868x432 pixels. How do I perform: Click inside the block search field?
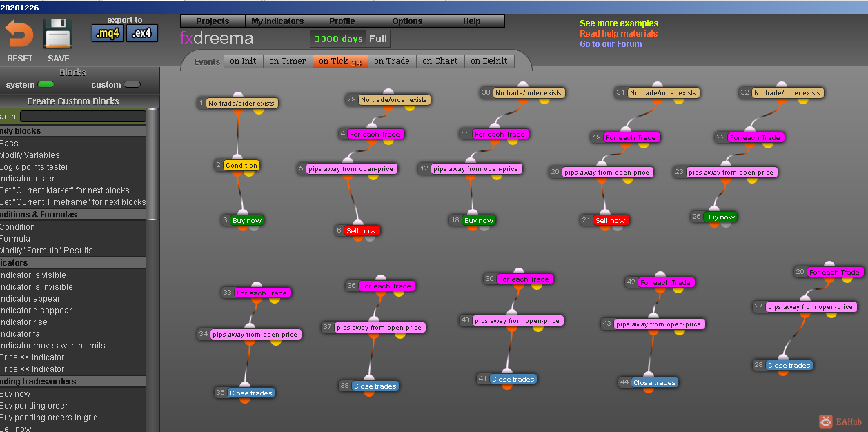[x=83, y=117]
